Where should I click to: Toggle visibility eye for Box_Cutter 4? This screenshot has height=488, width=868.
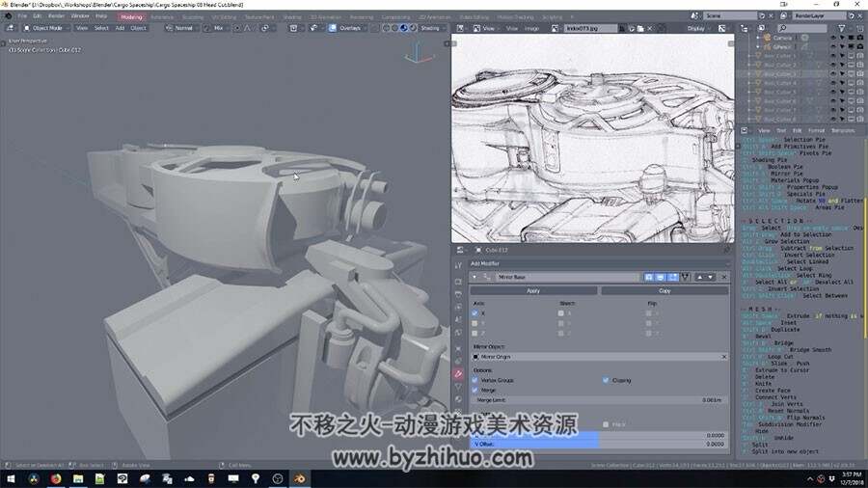(833, 83)
